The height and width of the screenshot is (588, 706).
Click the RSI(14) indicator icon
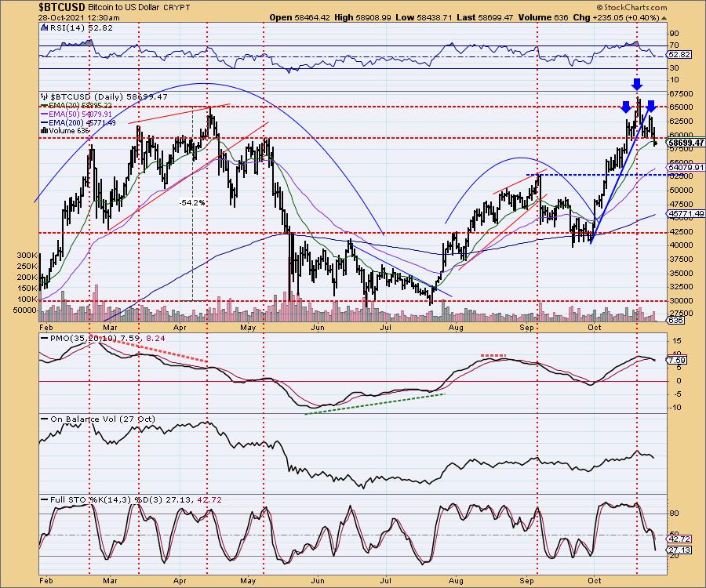[x=44, y=27]
